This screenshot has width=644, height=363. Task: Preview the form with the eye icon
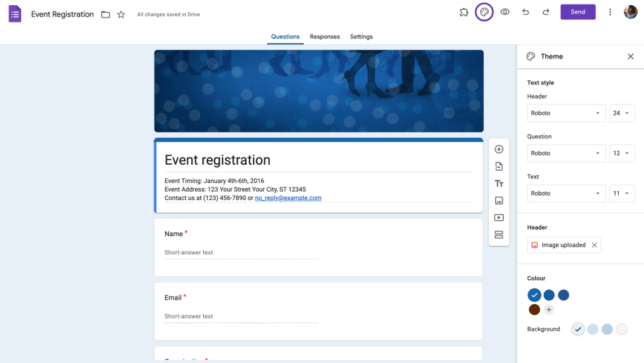pyautogui.click(x=505, y=12)
